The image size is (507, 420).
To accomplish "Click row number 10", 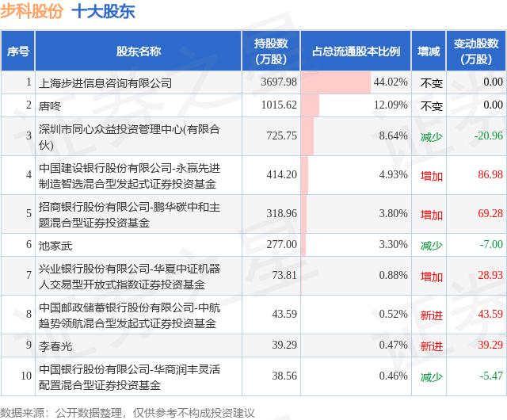I will point(26,376).
